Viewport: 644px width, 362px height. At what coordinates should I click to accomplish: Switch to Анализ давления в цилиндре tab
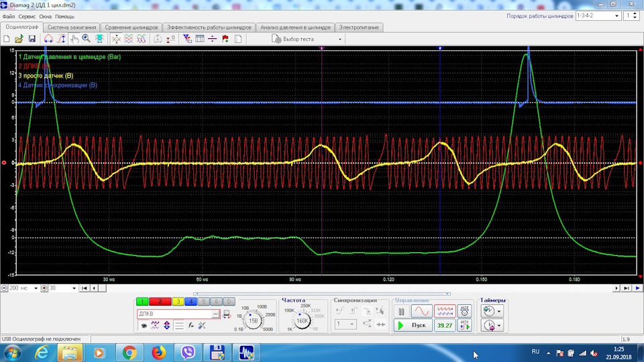tap(295, 27)
